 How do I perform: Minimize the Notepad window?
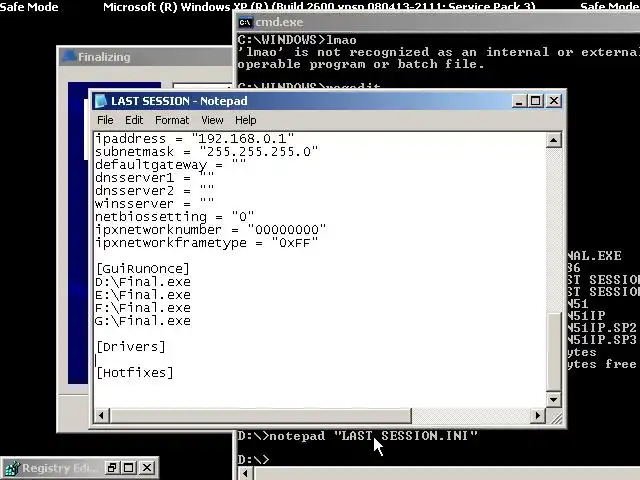click(x=519, y=101)
